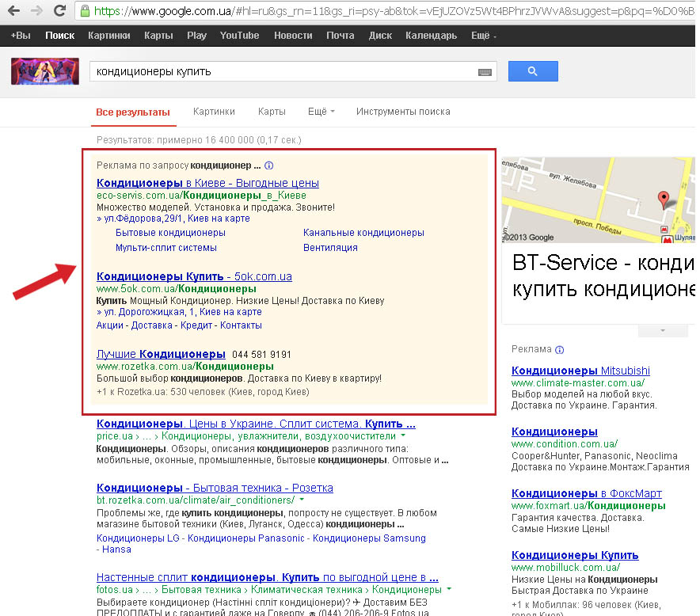The width and height of the screenshot is (700, 616).
Task: Click the BT-Service business title
Action: pos(604,276)
